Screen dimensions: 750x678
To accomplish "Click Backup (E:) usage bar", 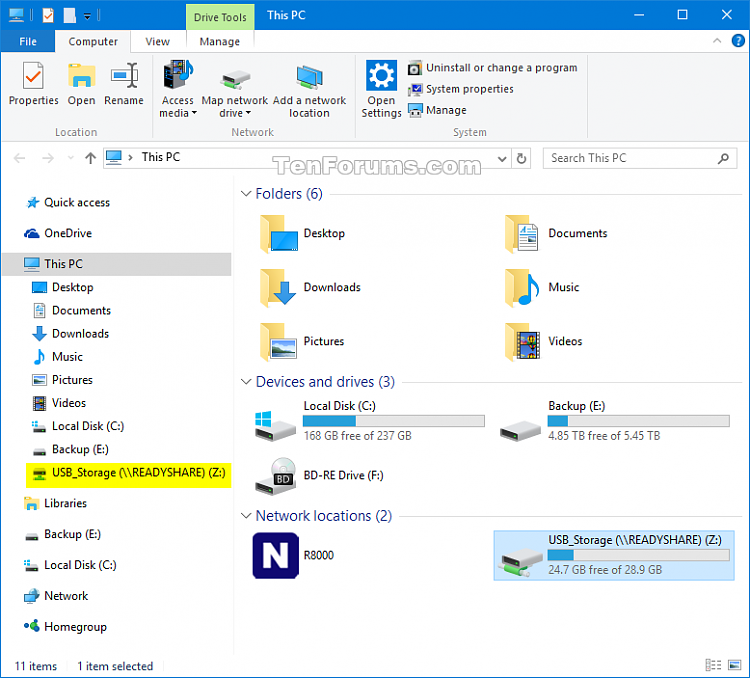I will 639,421.
